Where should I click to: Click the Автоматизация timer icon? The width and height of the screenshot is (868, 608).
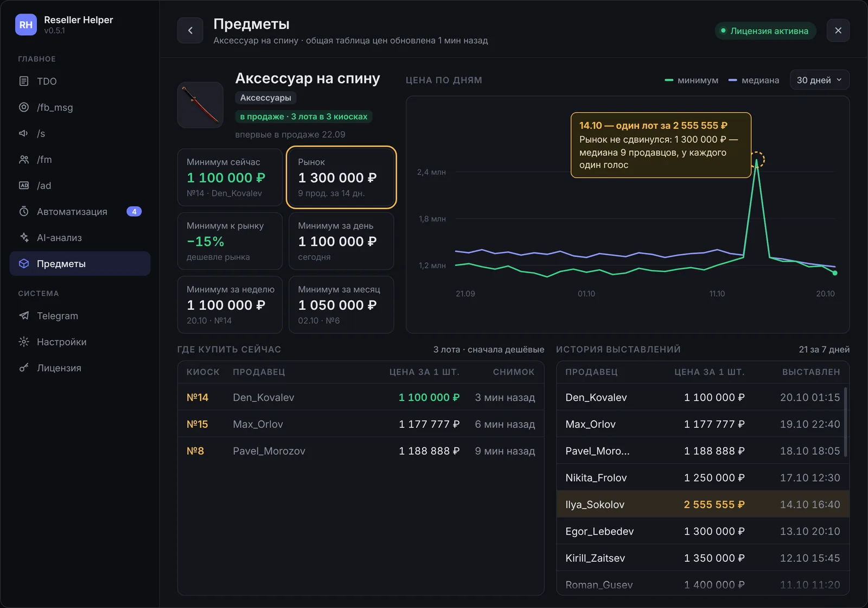(24, 212)
